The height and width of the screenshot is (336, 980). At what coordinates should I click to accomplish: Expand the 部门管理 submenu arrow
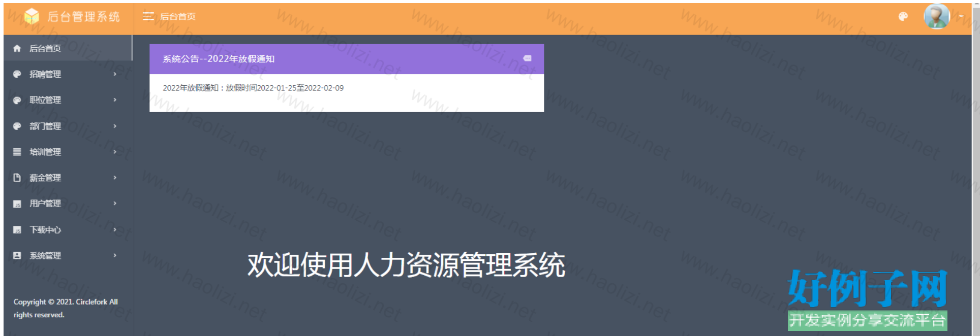click(115, 126)
